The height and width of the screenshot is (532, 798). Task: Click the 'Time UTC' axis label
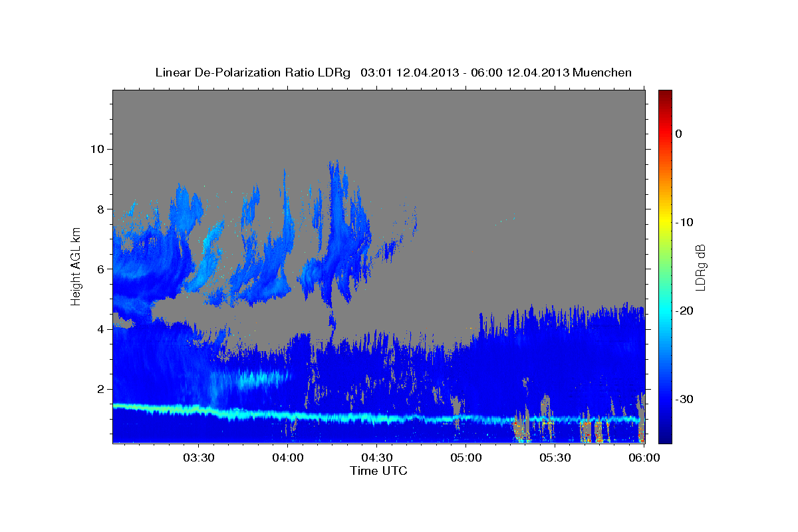[x=378, y=471]
